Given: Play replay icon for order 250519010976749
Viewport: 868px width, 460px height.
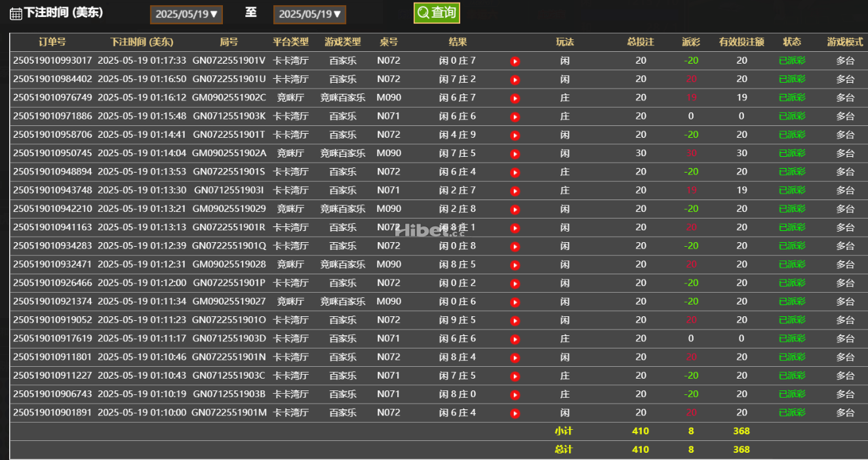Looking at the screenshot, I should tap(515, 98).
